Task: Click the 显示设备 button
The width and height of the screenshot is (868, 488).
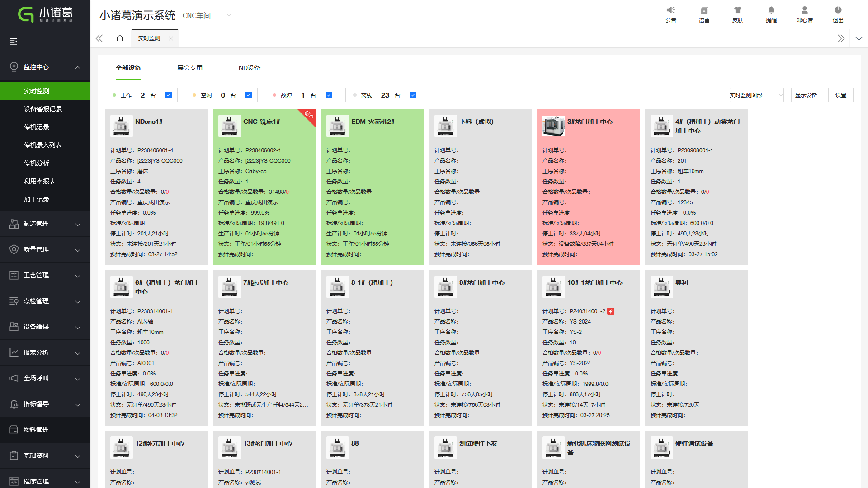Action: click(x=806, y=95)
